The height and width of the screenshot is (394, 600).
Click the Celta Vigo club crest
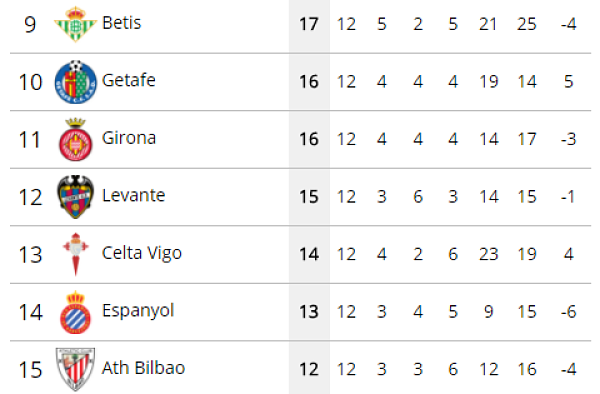click(x=76, y=254)
